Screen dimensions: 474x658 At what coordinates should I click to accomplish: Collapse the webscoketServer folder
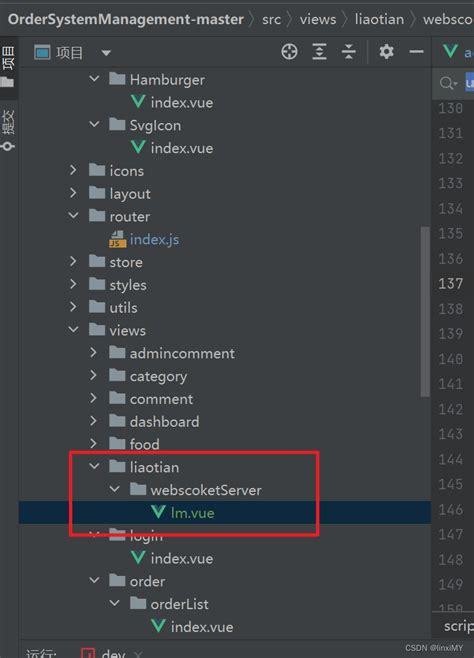point(114,489)
